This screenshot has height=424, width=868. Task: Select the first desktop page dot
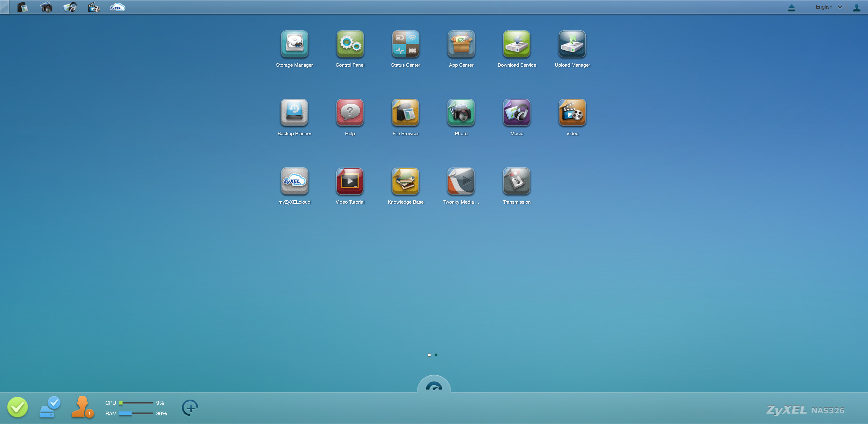click(429, 355)
